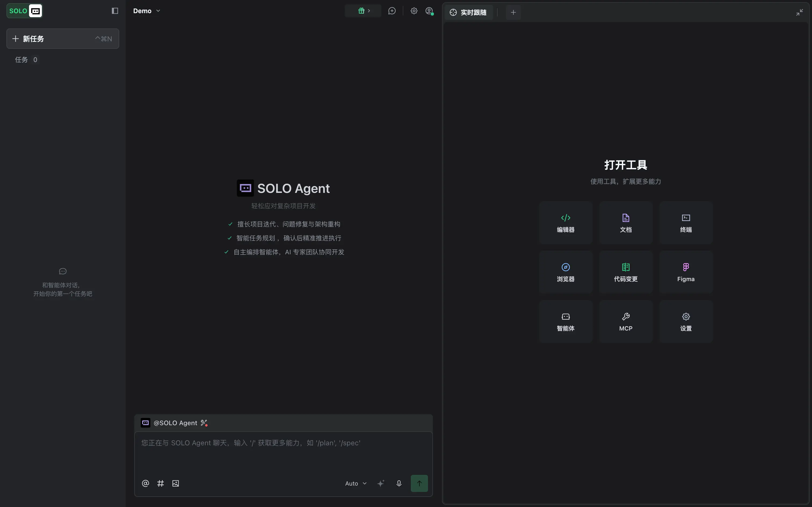Click the microphone voice input icon
Viewport: 812px width, 507px height.
tap(399, 483)
